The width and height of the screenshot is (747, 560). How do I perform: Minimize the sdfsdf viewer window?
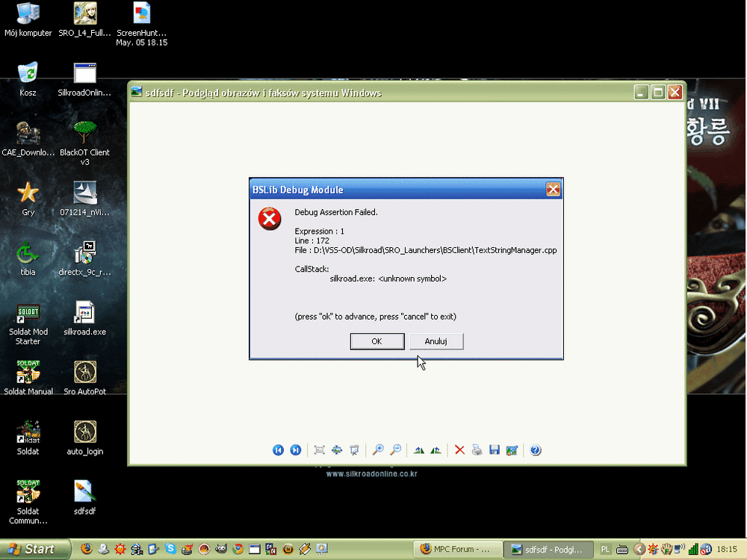[x=641, y=93]
